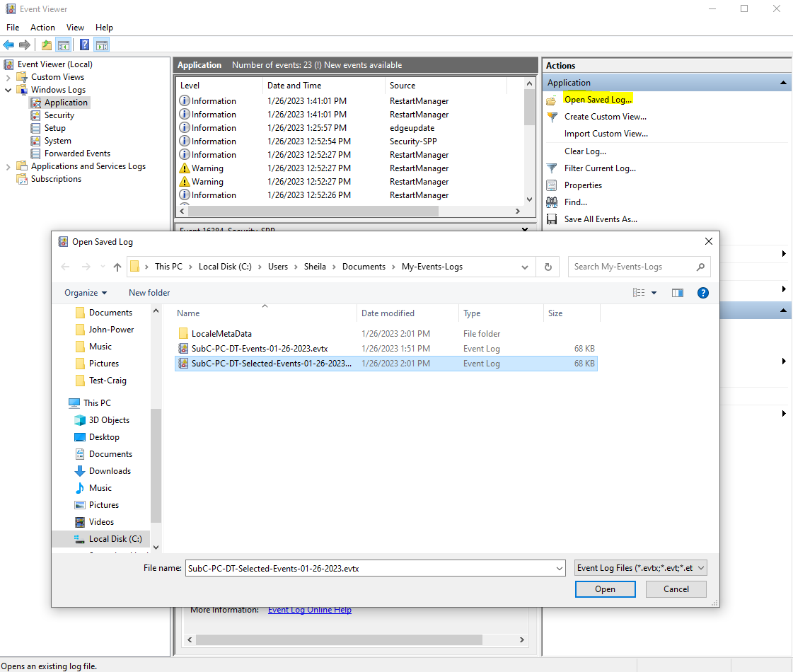Click the Event Log Online Help link
Image resolution: width=793 pixels, height=672 pixels.
pyautogui.click(x=309, y=610)
